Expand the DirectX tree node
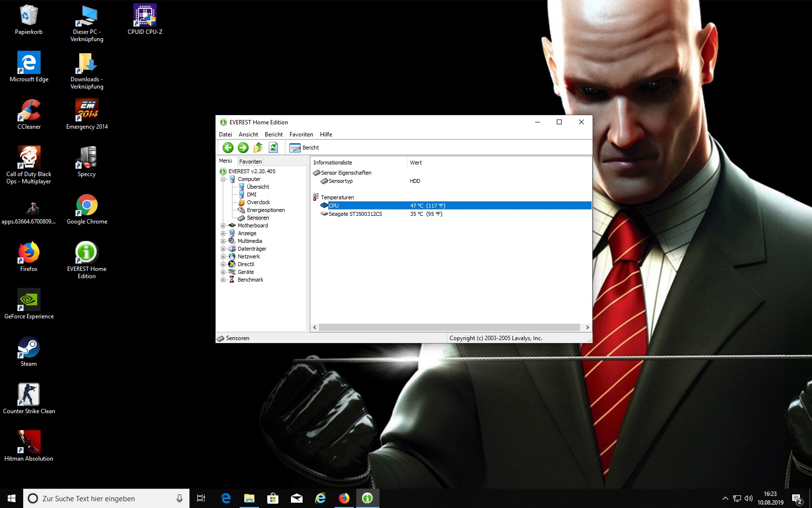Viewport: 812px width, 508px height. (x=223, y=264)
